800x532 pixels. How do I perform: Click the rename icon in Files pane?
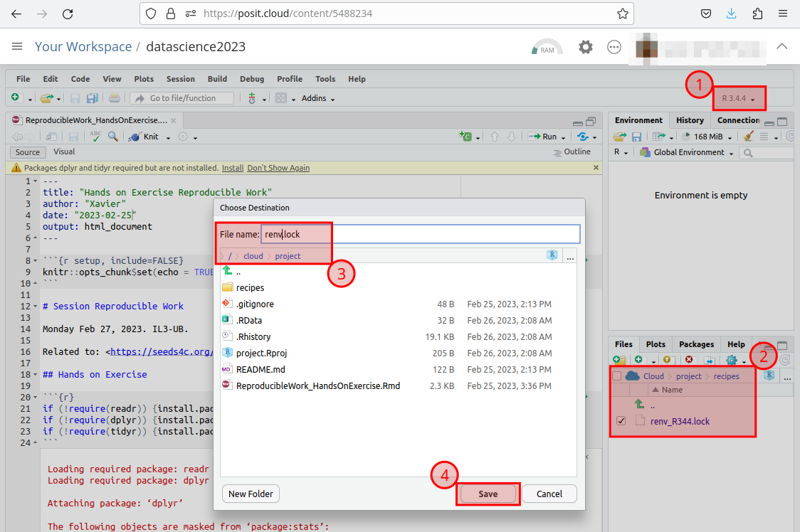coord(709,360)
